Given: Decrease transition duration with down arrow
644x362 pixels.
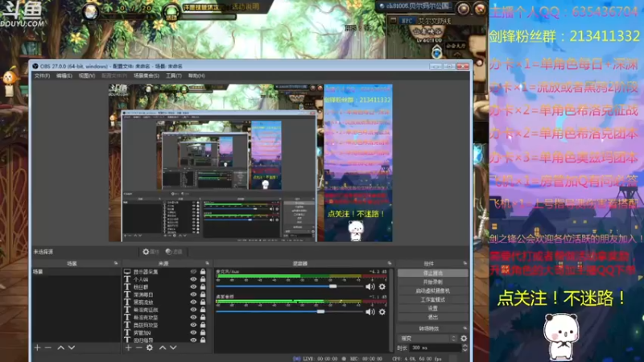Looking at the screenshot, I should [464, 350].
